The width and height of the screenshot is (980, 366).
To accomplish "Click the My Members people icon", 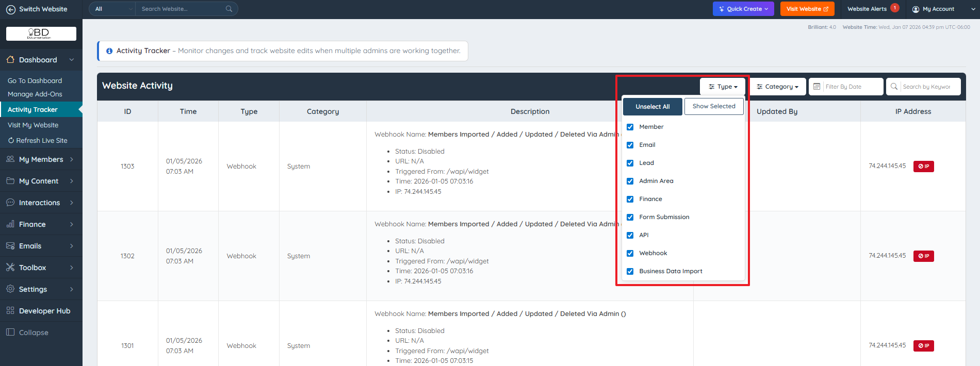I will tap(10, 159).
